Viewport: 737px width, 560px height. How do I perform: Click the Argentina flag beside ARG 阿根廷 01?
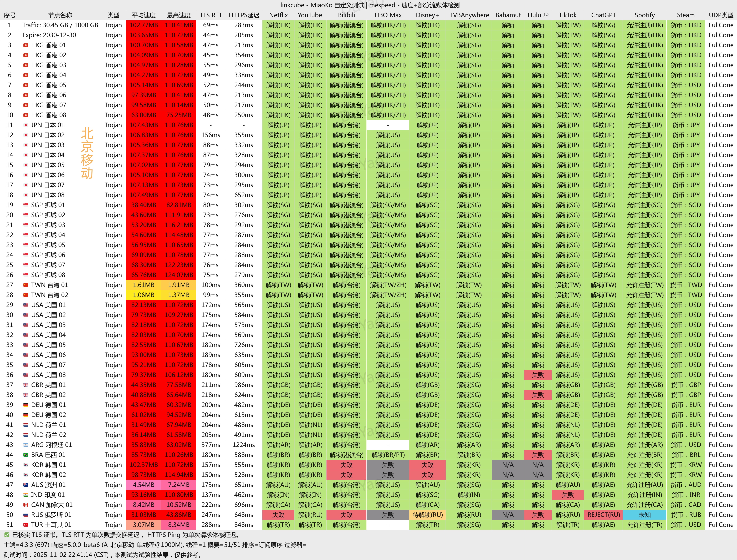[x=26, y=445]
